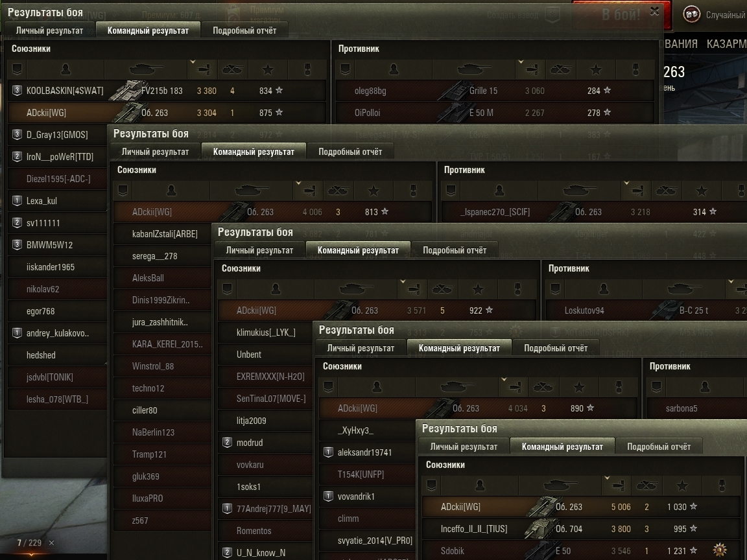Click the achievement medal on Sdobik's row
Viewport: 747px width, 560px height.
point(719,550)
